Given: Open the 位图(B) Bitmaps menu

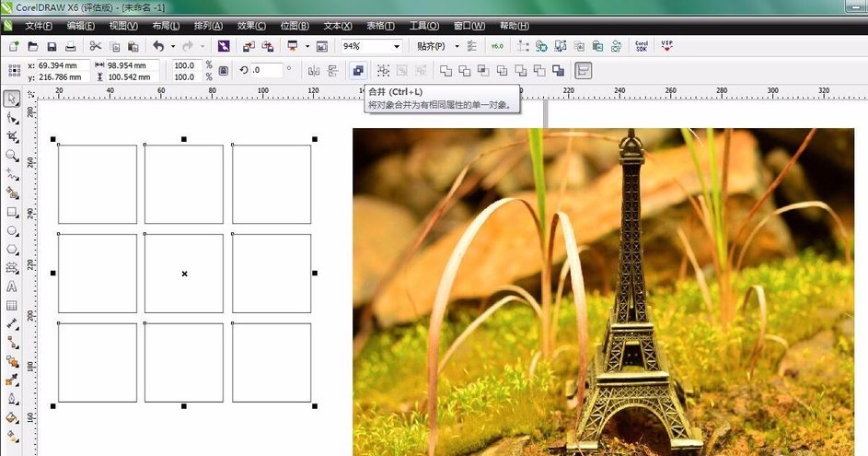Looking at the screenshot, I should pos(295,25).
